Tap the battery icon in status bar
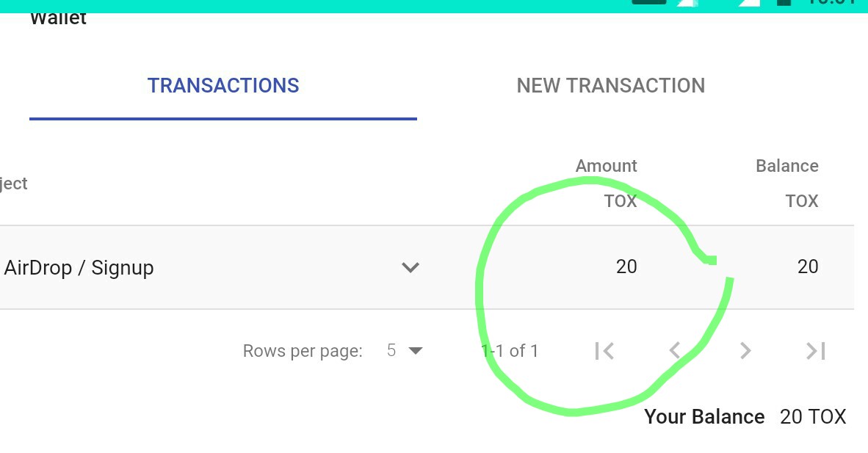The image size is (868, 453). (x=784, y=3)
